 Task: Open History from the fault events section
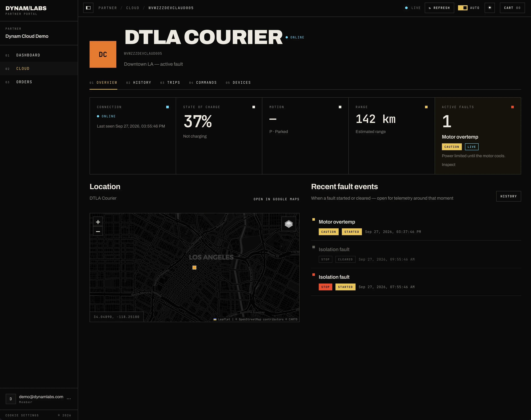tap(509, 196)
